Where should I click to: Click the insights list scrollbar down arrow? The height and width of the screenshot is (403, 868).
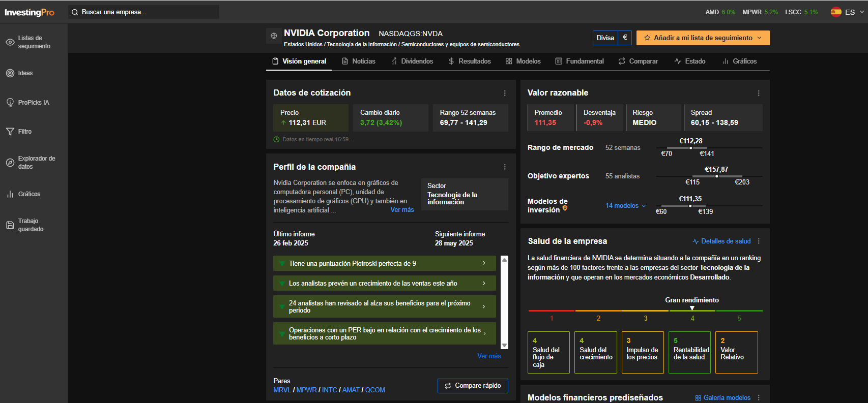click(505, 345)
